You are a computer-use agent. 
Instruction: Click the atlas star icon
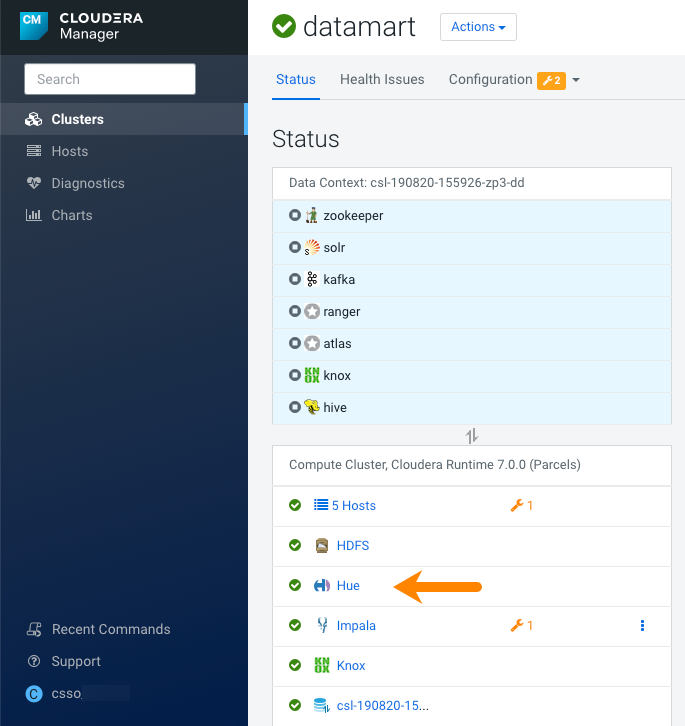coord(312,344)
